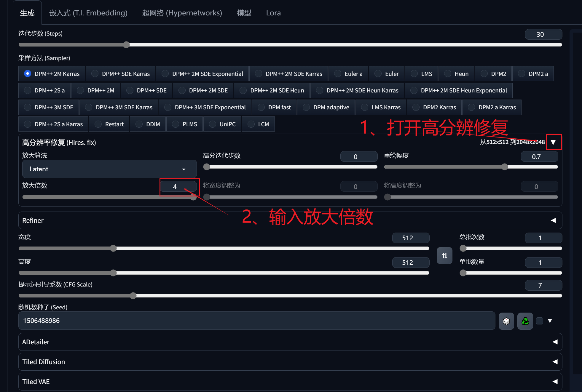Click the 重绘幅度 denoising slider handle
582x392 pixels.
click(505, 167)
